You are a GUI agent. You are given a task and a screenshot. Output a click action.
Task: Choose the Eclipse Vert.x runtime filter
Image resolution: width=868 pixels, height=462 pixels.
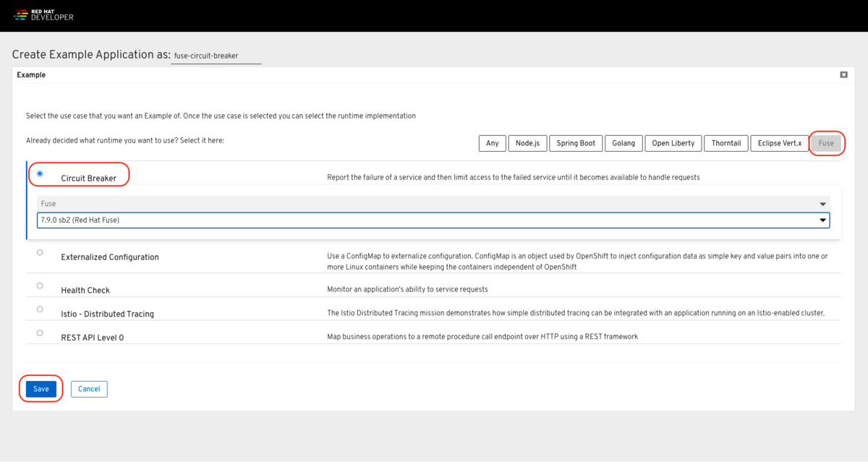(779, 143)
